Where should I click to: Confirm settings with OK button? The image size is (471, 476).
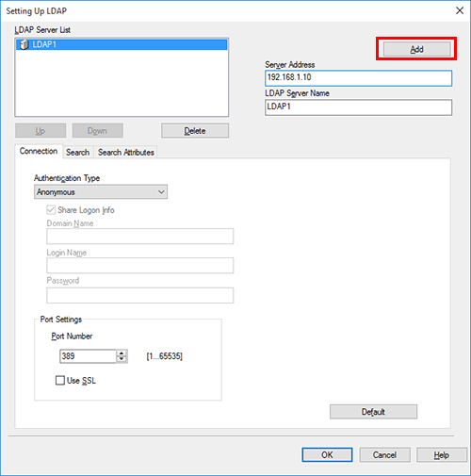(x=327, y=455)
